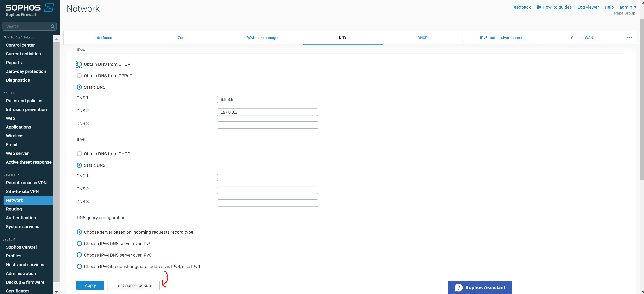Image resolution: width=644 pixels, height=294 pixels.
Task: Choose IPv4 DNS server over IPv6
Action: tap(79, 255)
